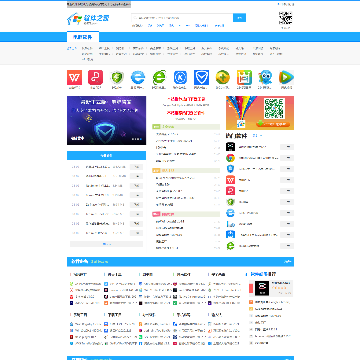Open the black CapCut icon in the ranking list

click(x=230, y=147)
